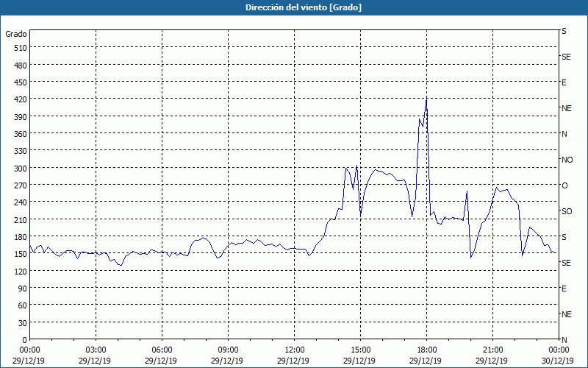Click the 03:00 time axis label

[x=96, y=350]
